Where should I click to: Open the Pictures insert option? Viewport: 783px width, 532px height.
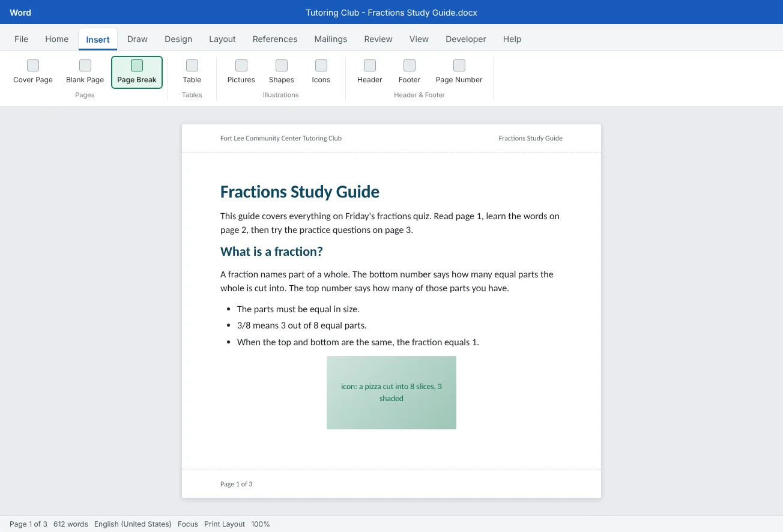[241, 72]
